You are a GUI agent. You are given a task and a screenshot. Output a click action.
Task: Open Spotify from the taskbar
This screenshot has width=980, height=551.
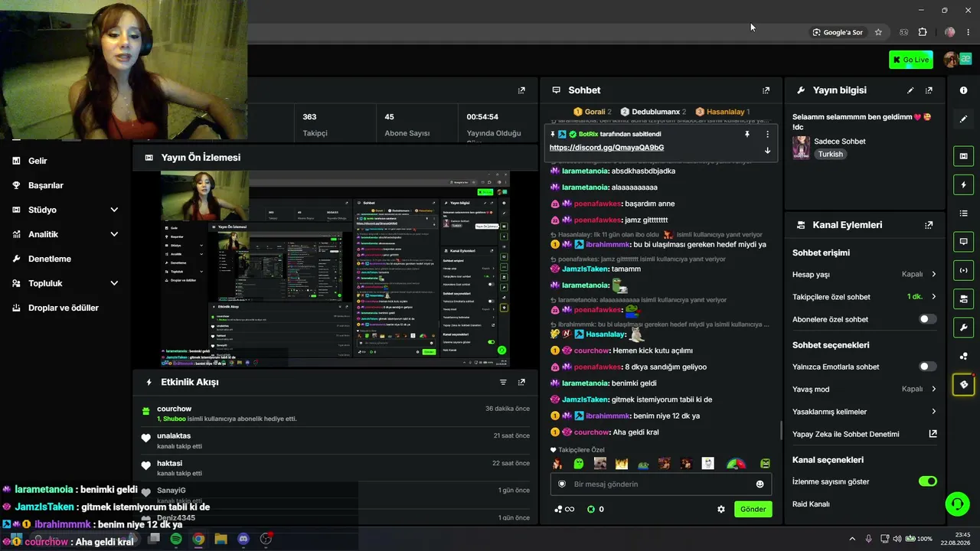click(x=176, y=539)
